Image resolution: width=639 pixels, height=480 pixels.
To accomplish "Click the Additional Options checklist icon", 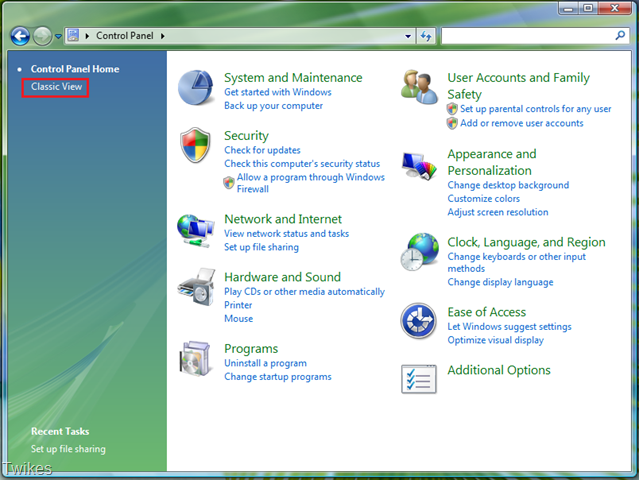I will click(x=419, y=379).
